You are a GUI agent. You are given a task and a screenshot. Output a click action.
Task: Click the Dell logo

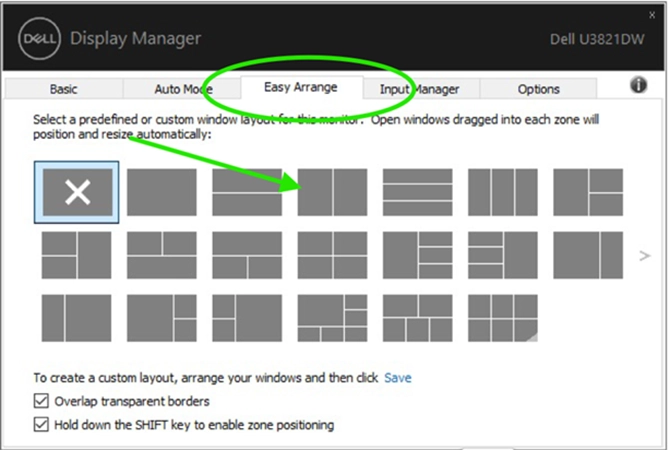click(39, 38)
